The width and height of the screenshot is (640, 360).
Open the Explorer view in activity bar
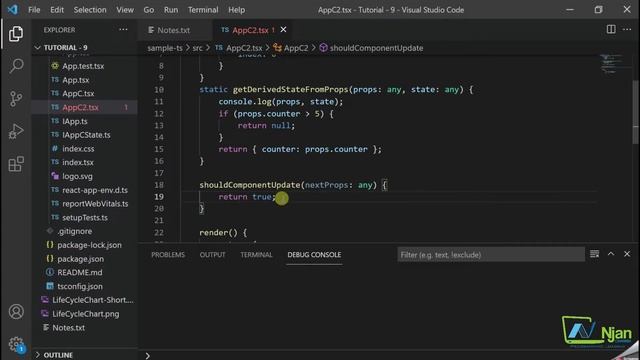coord(16,33)
